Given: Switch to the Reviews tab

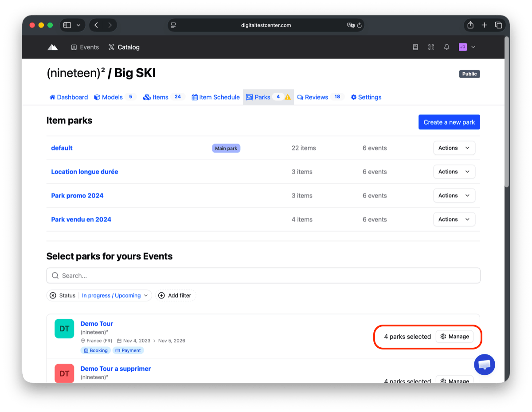Looking at the screenshot, I should pyautogui.click(x=320, y=97).
